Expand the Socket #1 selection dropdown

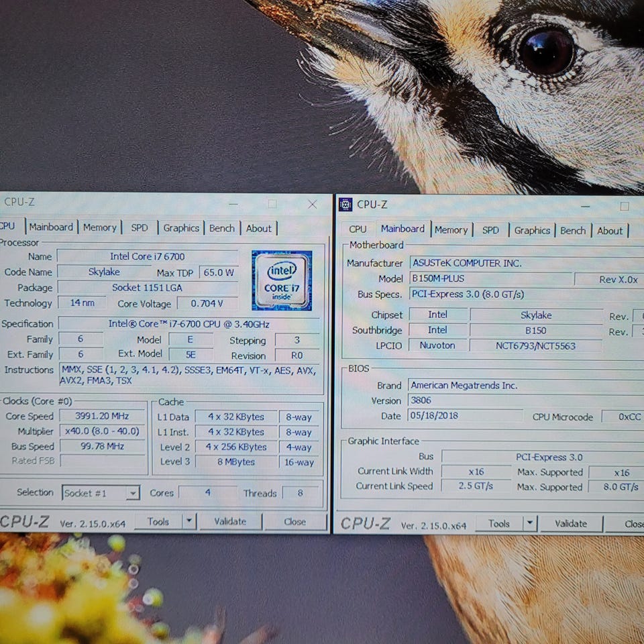(x=133, y=493)
